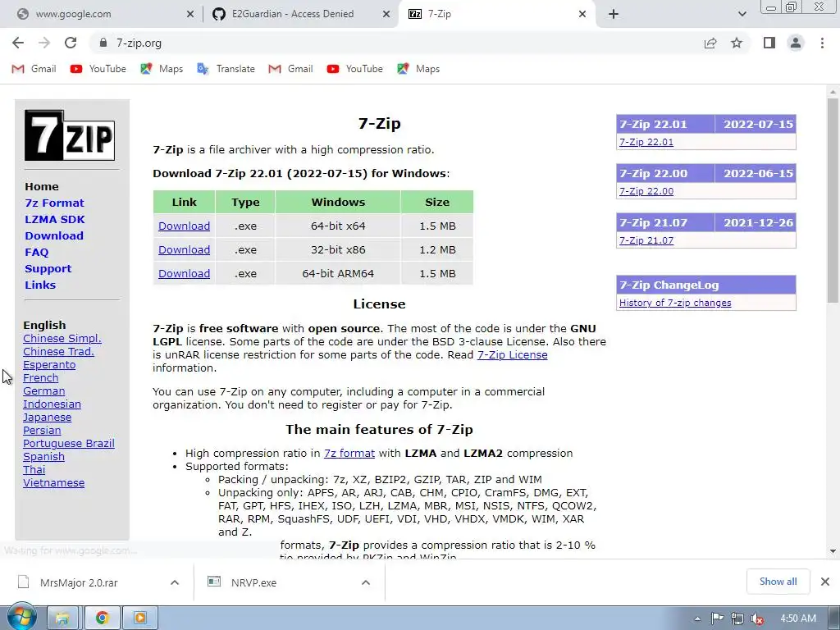Open the Chrome side panel
The width and height of the screenshot is (840, 630).
click(769, 43)
